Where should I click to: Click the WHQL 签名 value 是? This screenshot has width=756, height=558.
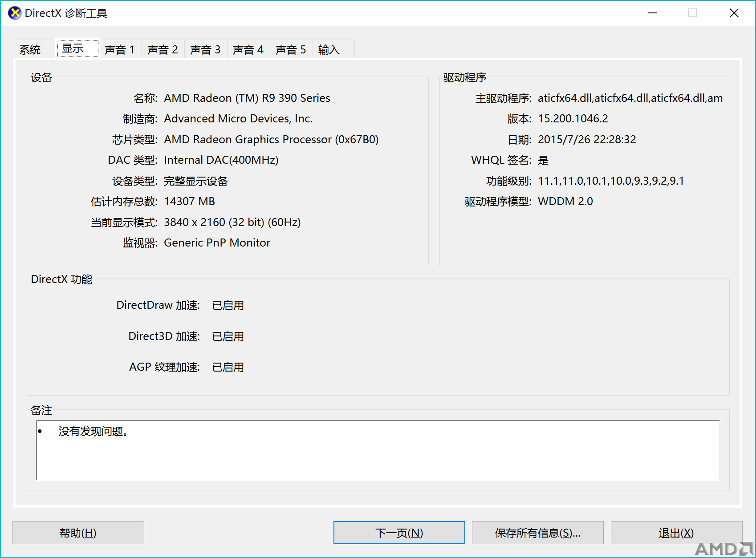pos(543,160)
